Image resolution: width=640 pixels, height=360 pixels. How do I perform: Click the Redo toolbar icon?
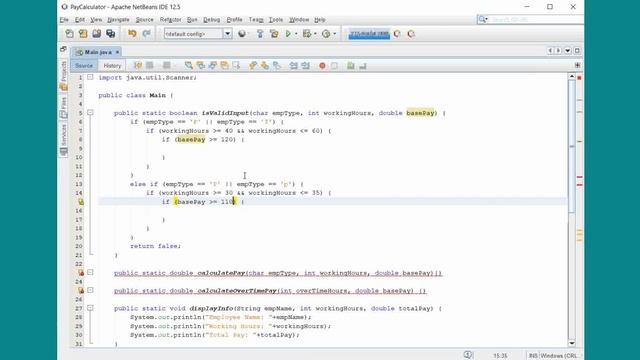point(146,34)
